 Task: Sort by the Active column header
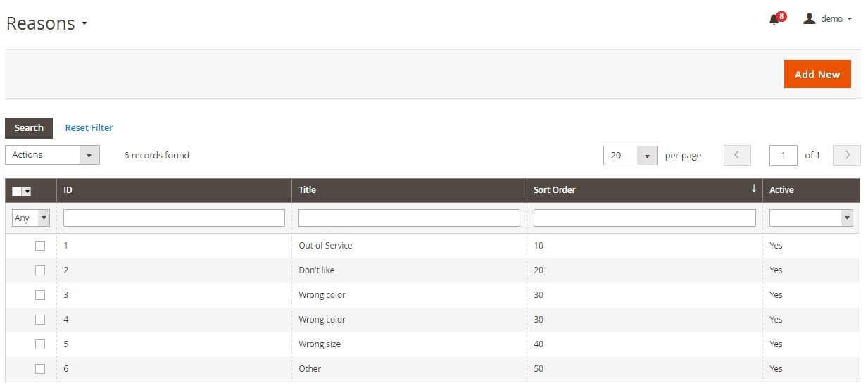(x=811, y=190)
